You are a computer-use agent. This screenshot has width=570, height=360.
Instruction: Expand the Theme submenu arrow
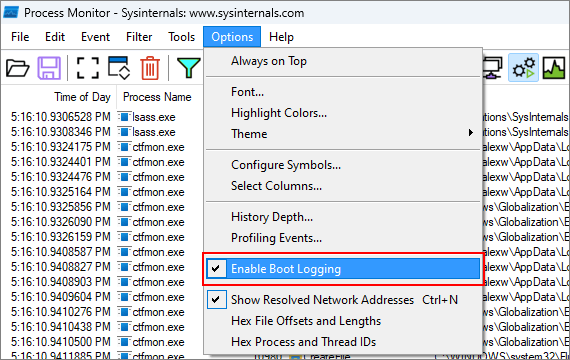[471, 133]
